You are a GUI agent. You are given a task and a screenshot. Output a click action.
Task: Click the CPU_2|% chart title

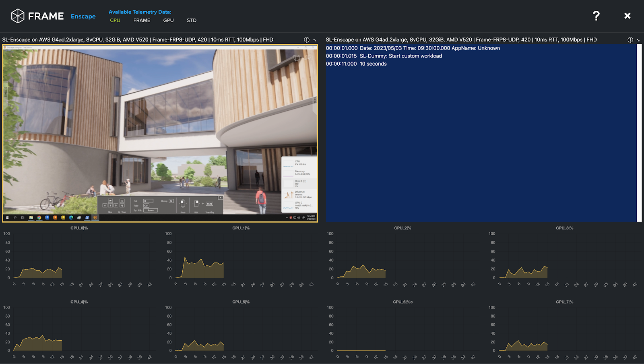tap(402, 228)
